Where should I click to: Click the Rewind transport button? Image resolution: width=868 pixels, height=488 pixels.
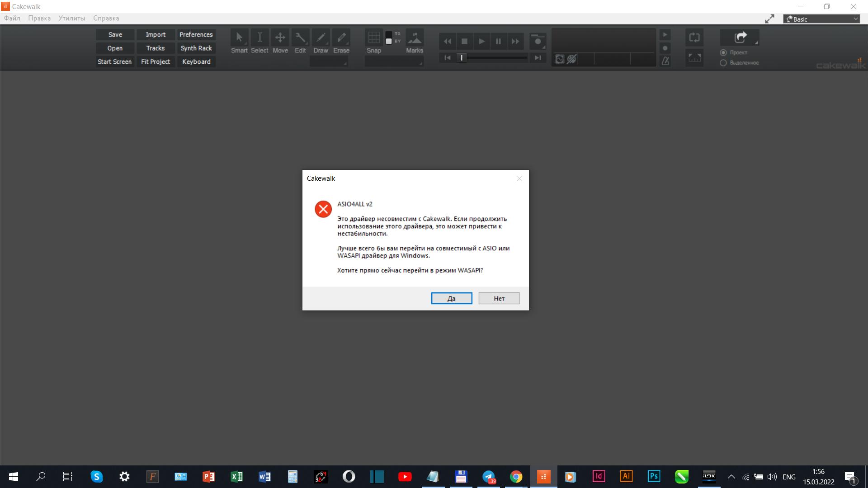448,42
